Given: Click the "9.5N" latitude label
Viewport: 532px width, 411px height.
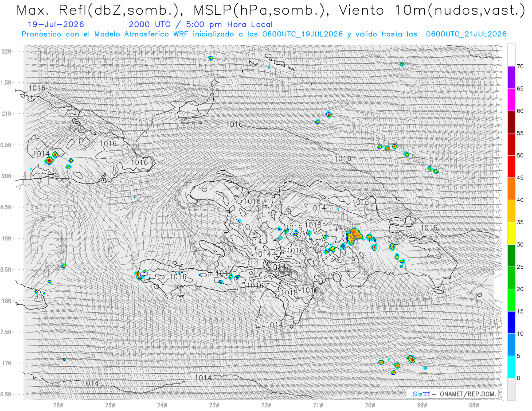Looking at the screenshot, I should click(6, 207).
